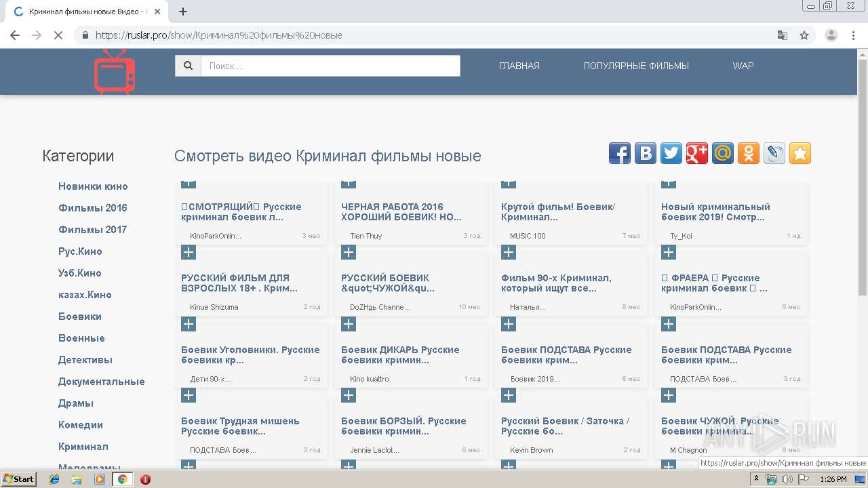Click plus icon above РУССКИЙ ФИЛЬМ ДЛЯ ВЗРОСЛЫХ card

189,252
